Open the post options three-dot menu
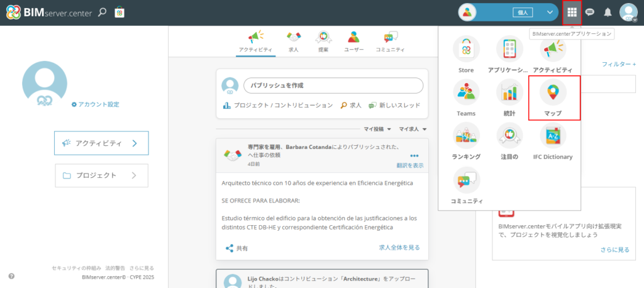The image size is (644, 288). (414, 155)
